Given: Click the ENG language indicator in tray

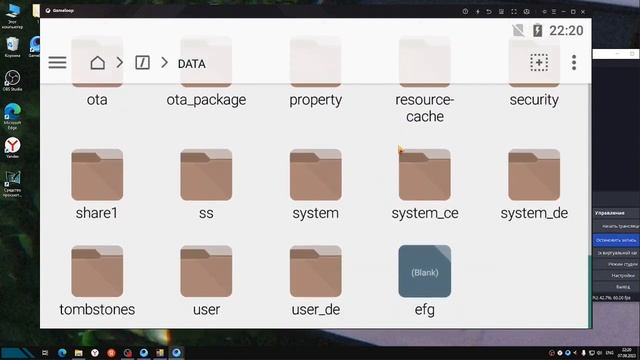Looking at the screenshot, I should pos(610,353).
